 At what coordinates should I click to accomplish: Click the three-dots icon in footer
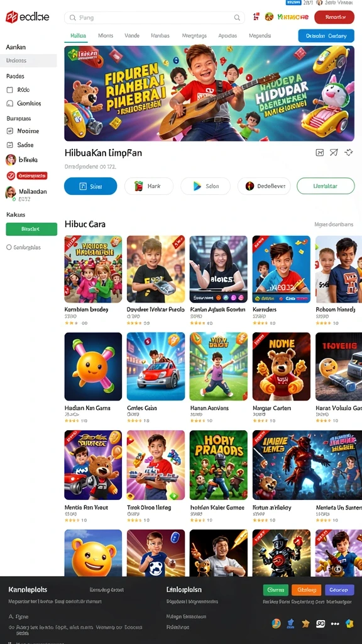pyautogui.click(x=335, y=623)
